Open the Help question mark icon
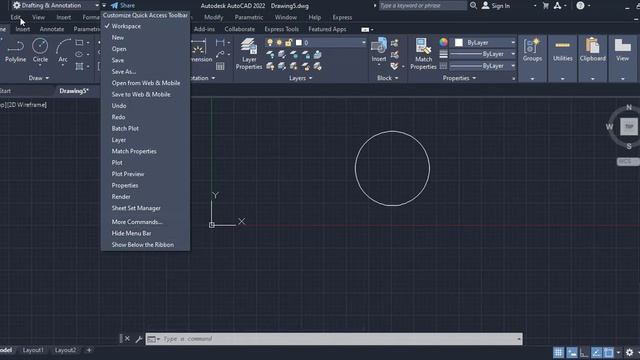640x360 pixels. click(x=580, y=6)
